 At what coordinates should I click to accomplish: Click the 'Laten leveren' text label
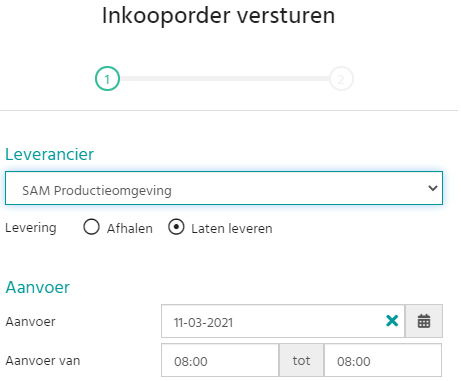click(x=232, y=229)
